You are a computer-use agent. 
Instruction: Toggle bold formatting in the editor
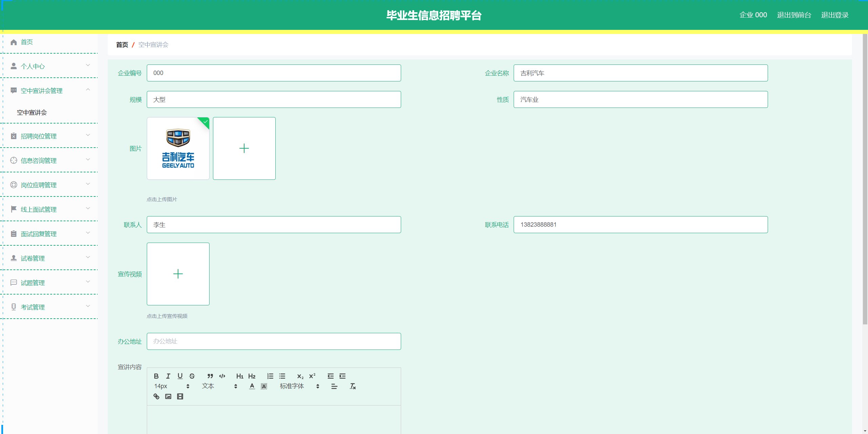click(x=156, y=376)
